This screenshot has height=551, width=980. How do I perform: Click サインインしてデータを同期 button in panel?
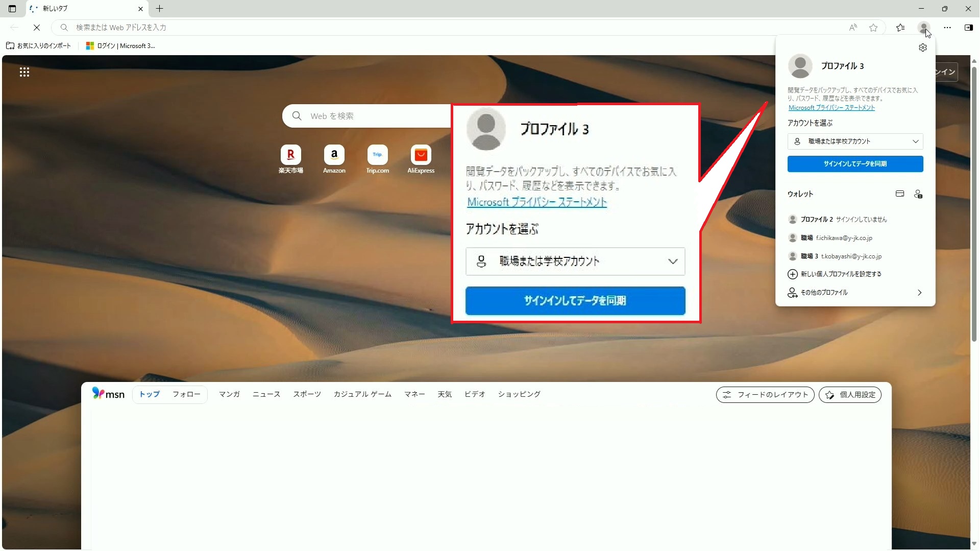pyautogui.click(x=855, y=164)
